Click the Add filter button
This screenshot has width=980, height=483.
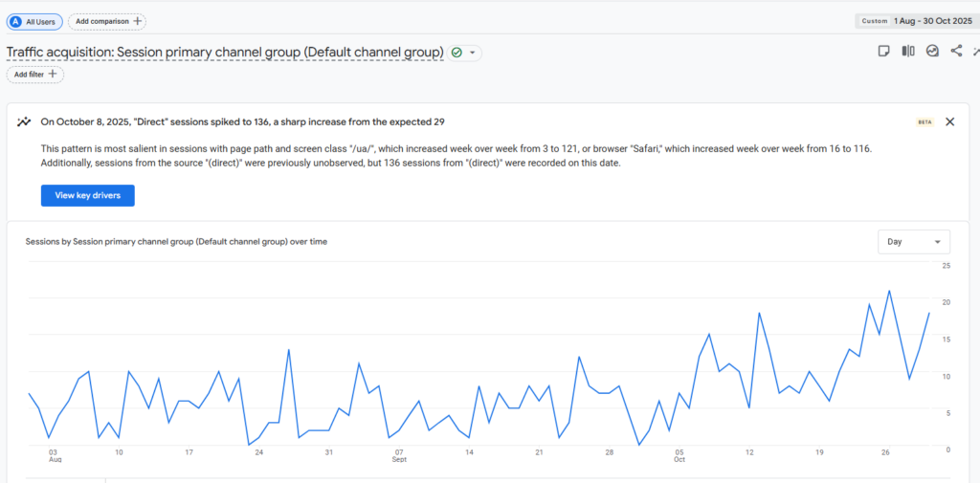click(35, 75)
